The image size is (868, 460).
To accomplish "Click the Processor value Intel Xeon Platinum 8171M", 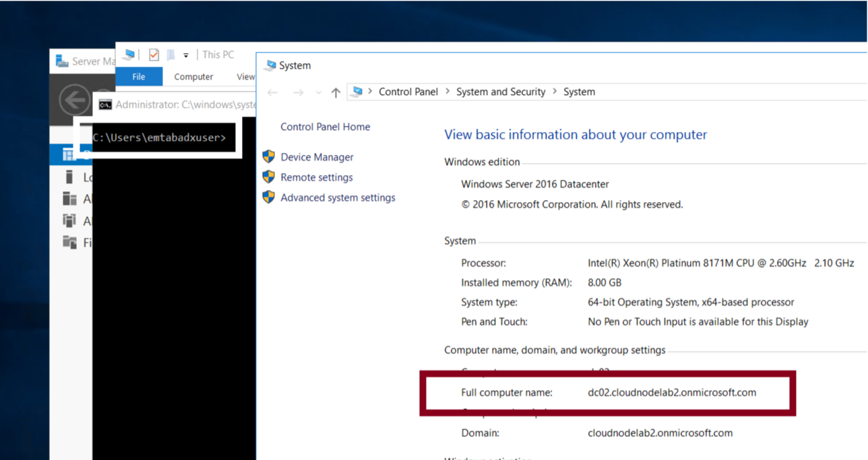I will (x=721, y=263).
